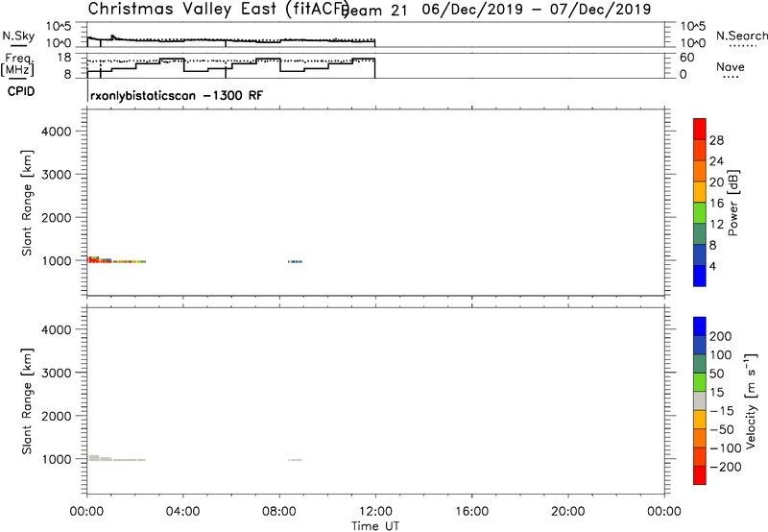Screen dimensions: 768x532
Task: Click the Time UT axis title
Action: (x=375, y=526)
